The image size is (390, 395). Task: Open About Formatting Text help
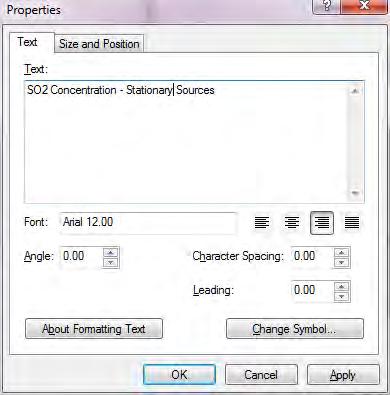pyautogui.click(x=94, y=329)
